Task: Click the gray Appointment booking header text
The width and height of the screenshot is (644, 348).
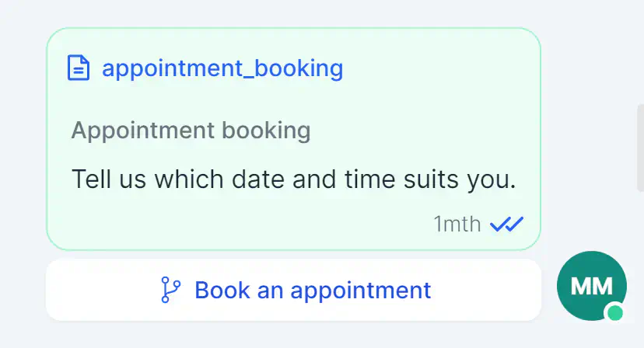Action: coord(191,131)
